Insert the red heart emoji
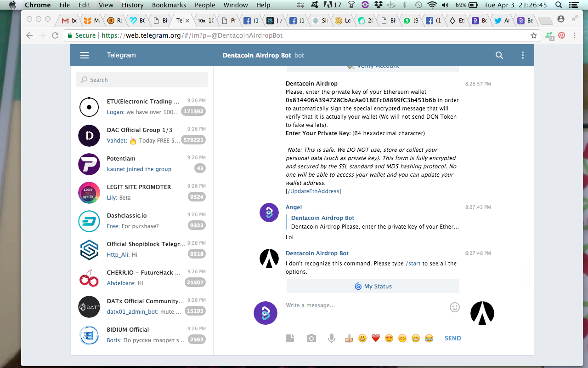The height and width of the screenshot is (368, 588). tap(375, 339)
